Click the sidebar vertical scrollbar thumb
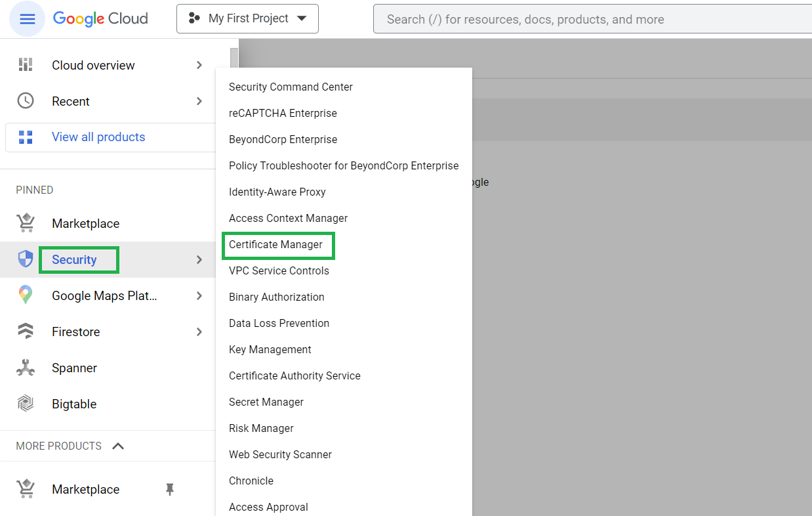The height and width of the screenshot is (516, 812). pos(234,58)
